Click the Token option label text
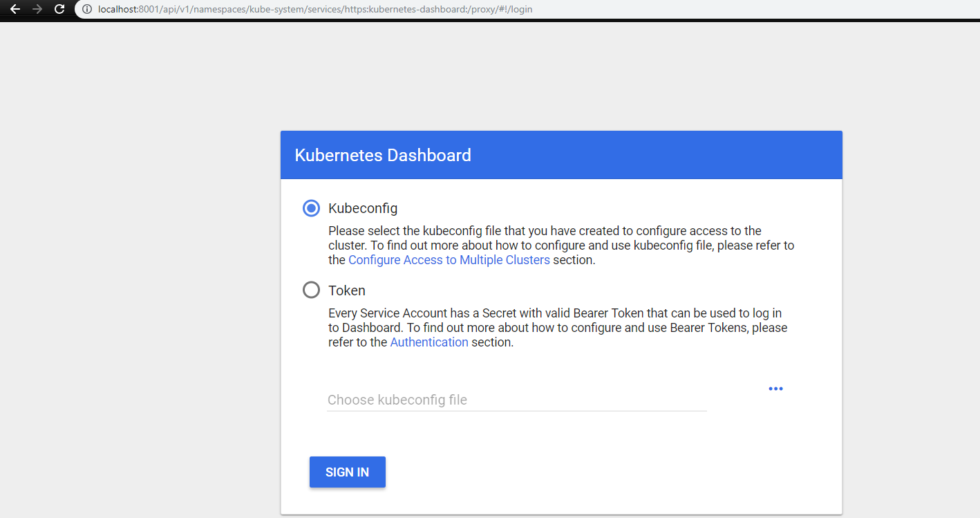This screenshot has height=518, width=980. click(x=347, y=290)
